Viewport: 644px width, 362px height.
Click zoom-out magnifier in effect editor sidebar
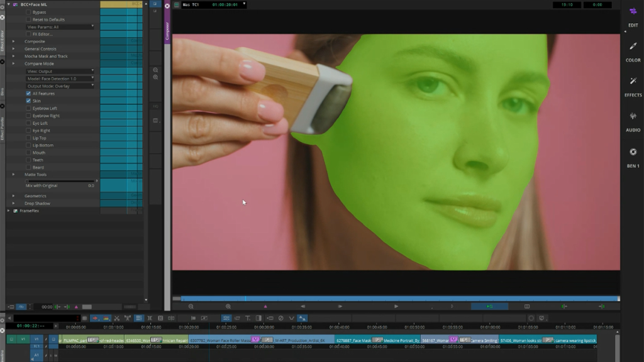(155, 70)
